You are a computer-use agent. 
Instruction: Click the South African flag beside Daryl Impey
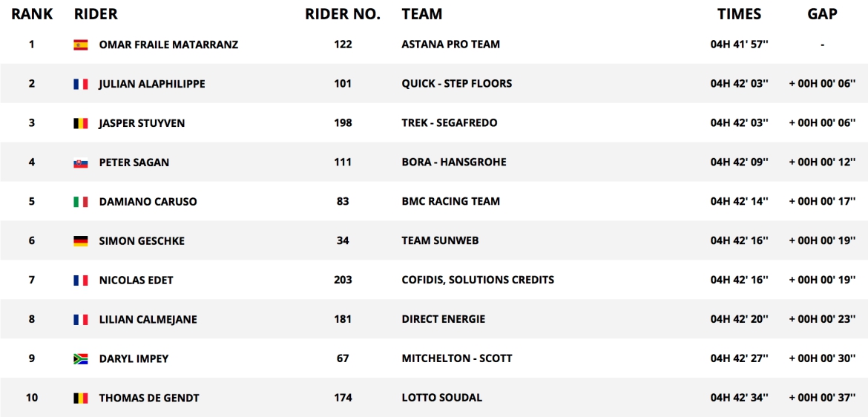tap(81, 359)
